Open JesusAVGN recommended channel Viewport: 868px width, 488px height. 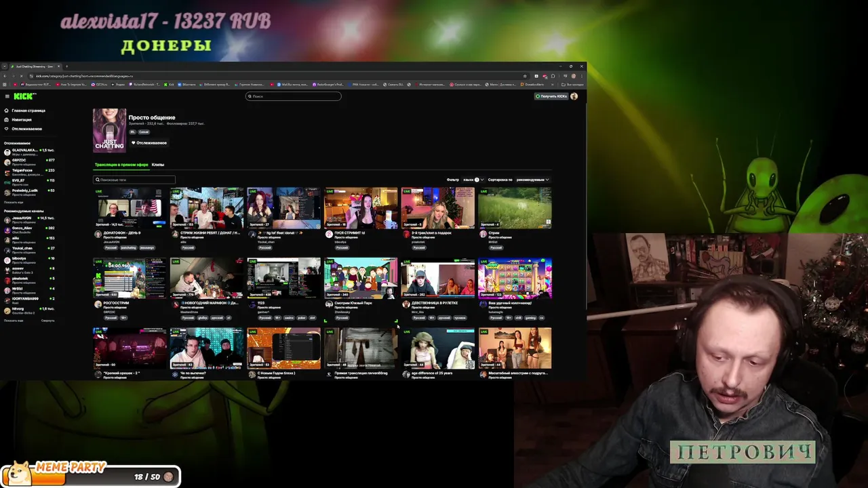click(x=29, y=220)
